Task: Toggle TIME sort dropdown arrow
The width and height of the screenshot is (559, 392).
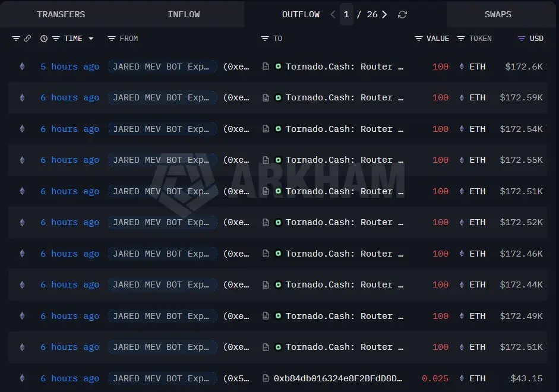Action: 91,39
